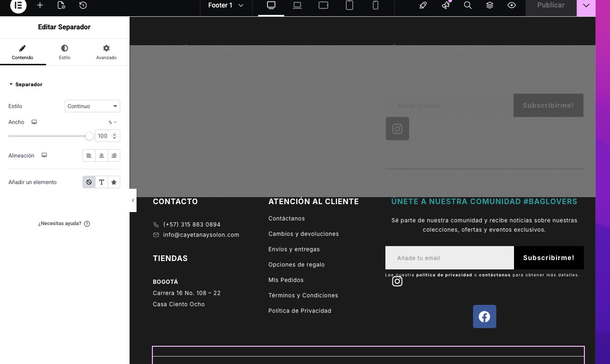Select center alignment for separator

[102, 156]
